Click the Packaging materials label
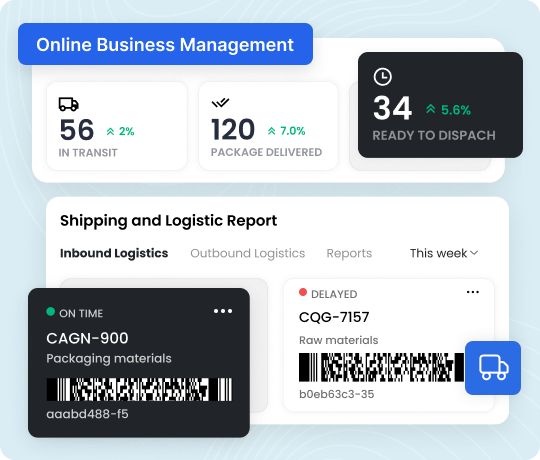The height and width of the screenshot is (460, 540). click(x=109, y=359)
